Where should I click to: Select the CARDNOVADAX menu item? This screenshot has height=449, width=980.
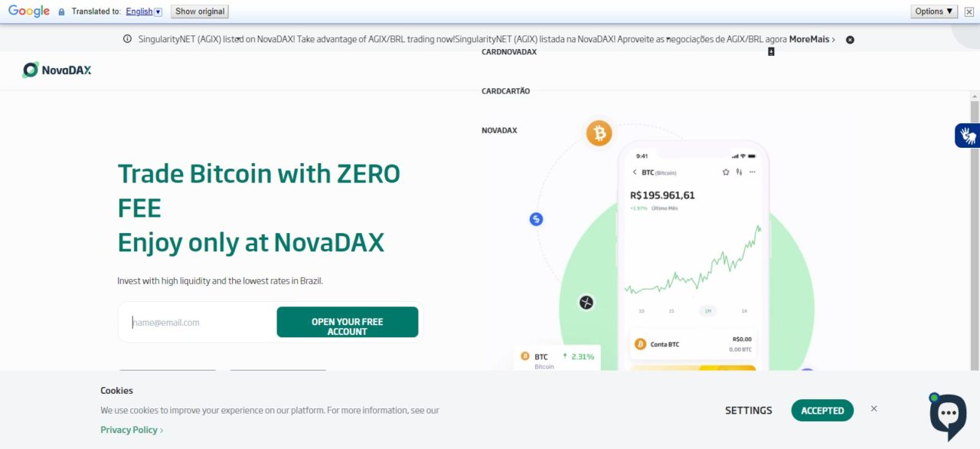point(509,52)
